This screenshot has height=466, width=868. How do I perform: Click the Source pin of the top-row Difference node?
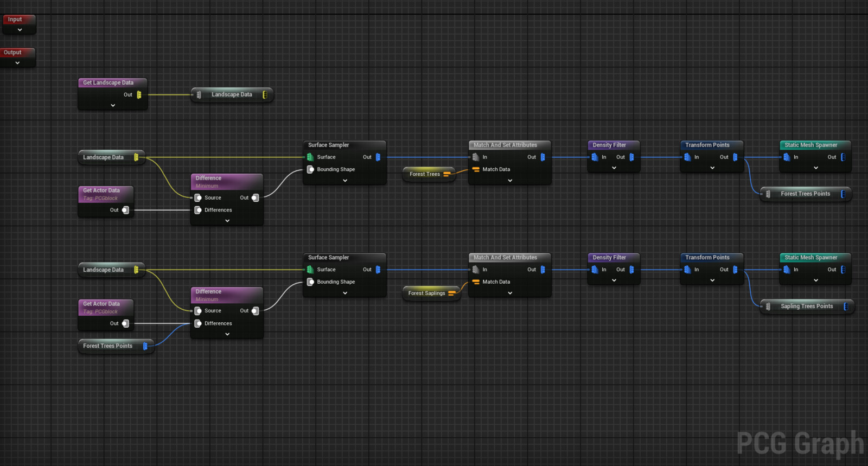[198, 198]
